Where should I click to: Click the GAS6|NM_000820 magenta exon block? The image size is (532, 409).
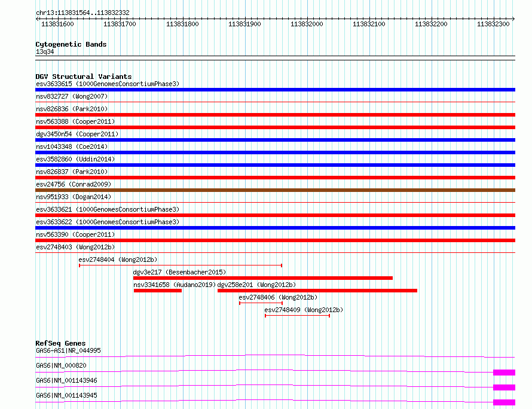504,373
